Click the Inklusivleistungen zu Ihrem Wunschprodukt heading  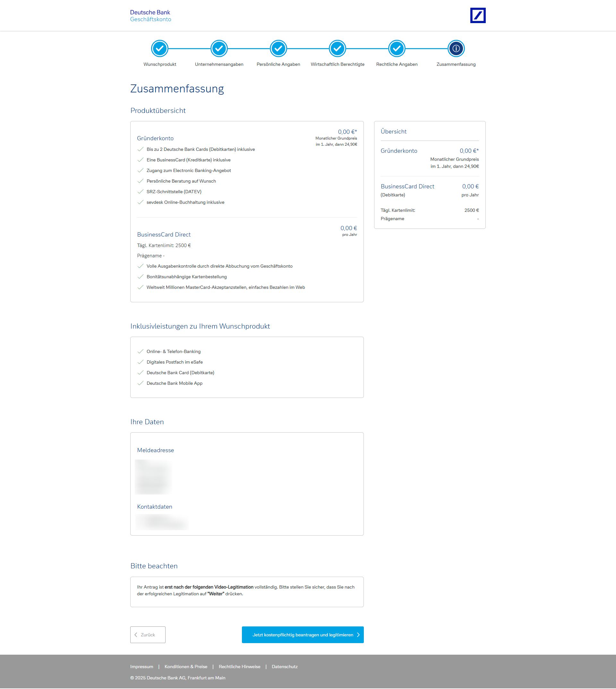[200, 326]
